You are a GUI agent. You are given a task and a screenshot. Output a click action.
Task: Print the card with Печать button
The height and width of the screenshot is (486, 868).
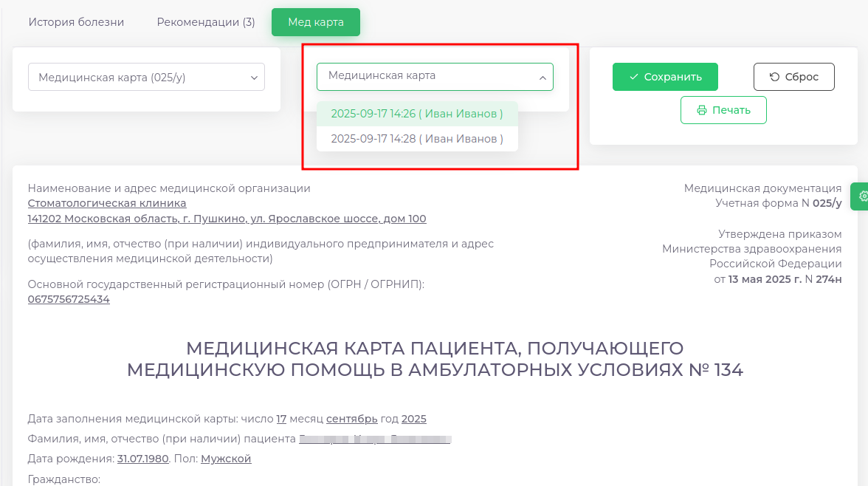coord(723,110)
